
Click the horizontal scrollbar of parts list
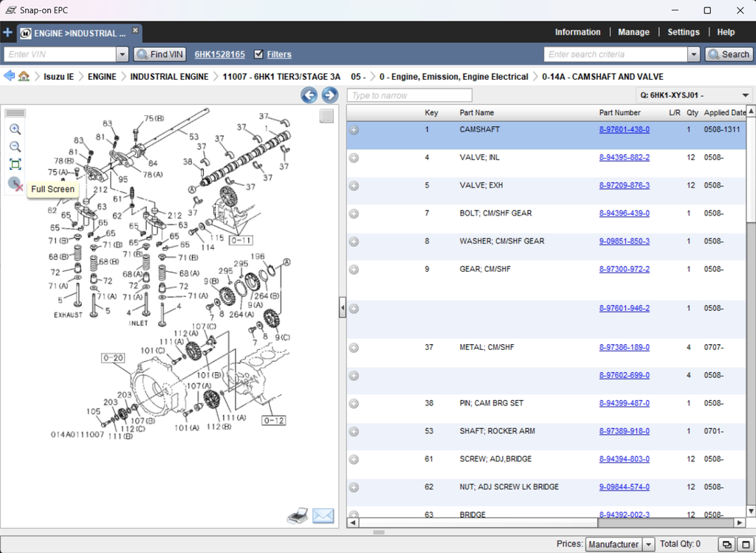(x=546, y=523)
